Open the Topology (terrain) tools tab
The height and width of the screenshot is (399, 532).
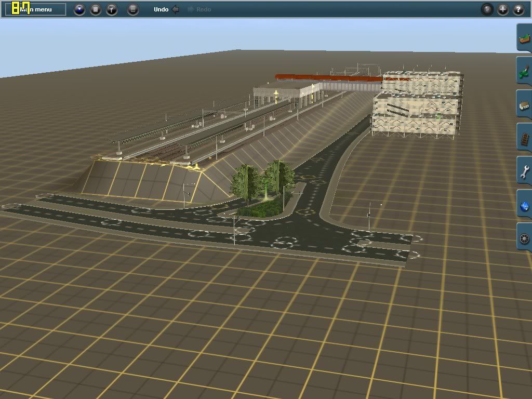coord(525,38)
